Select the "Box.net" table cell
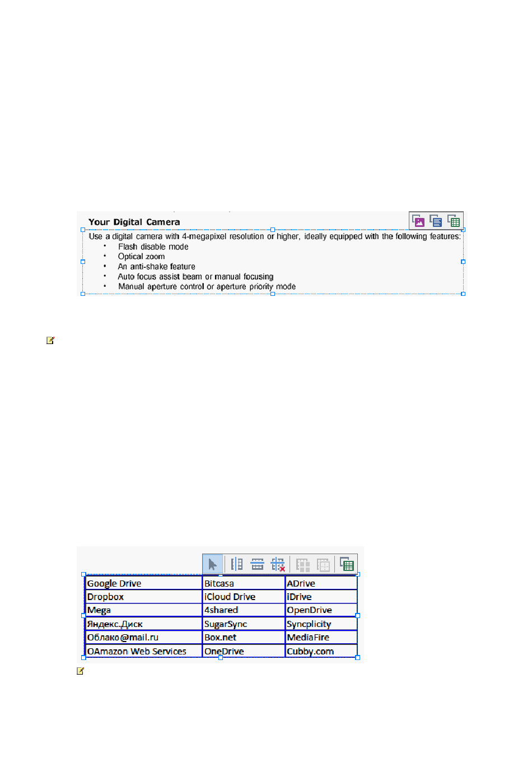The width and height of the screenshot is (532, 762). pos(244,637)
